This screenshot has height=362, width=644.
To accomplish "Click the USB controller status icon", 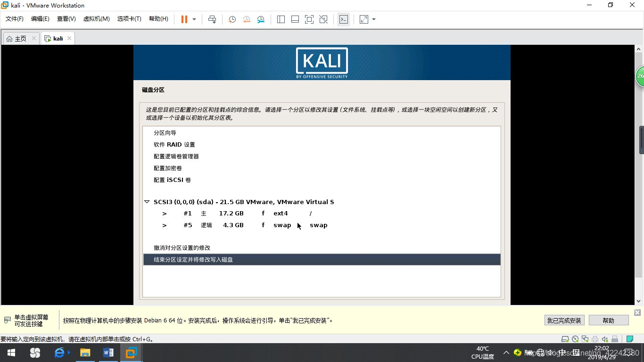I will 614,339.
